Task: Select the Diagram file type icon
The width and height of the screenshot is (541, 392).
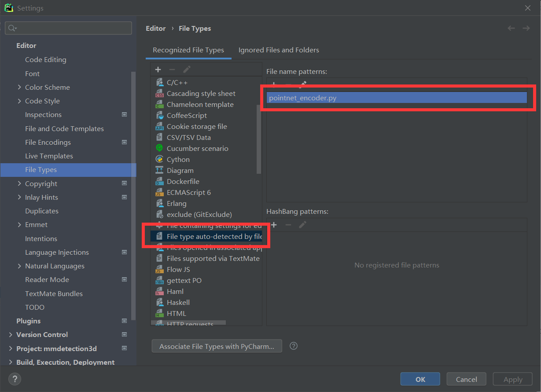Action: [x=159, y=170]
